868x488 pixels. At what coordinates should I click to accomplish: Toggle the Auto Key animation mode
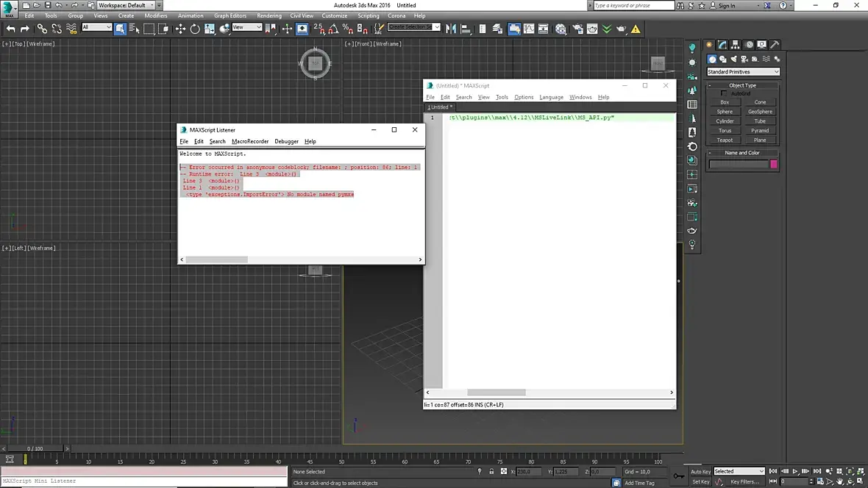pyautogui.click(x=701, y=471)
